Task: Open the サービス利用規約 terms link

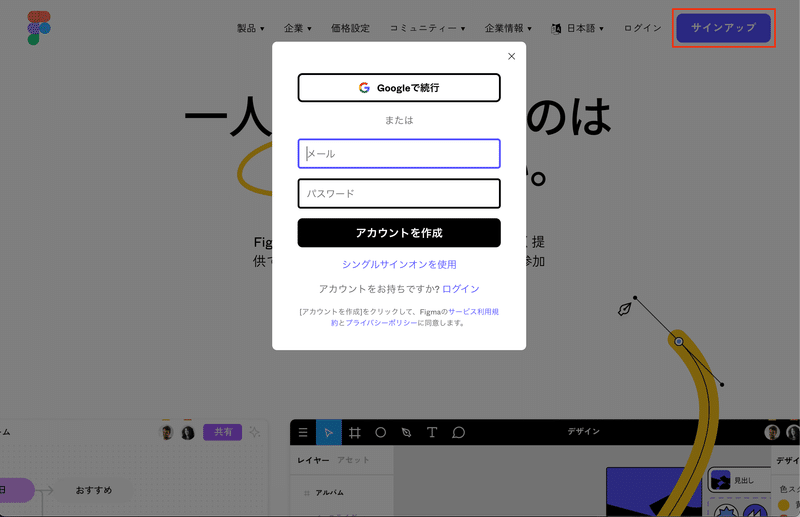Action: point(473,311)
